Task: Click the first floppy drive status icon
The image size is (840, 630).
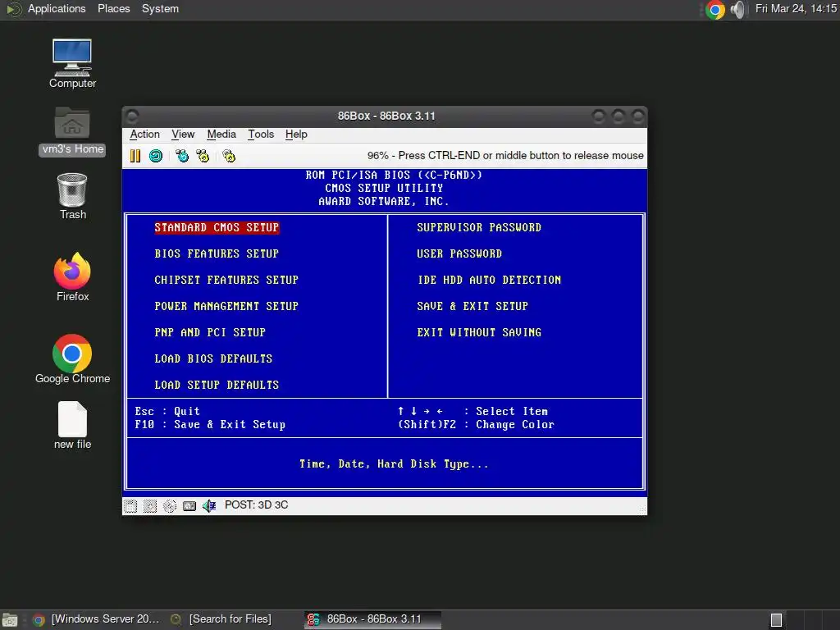Action: click(130, 505)
